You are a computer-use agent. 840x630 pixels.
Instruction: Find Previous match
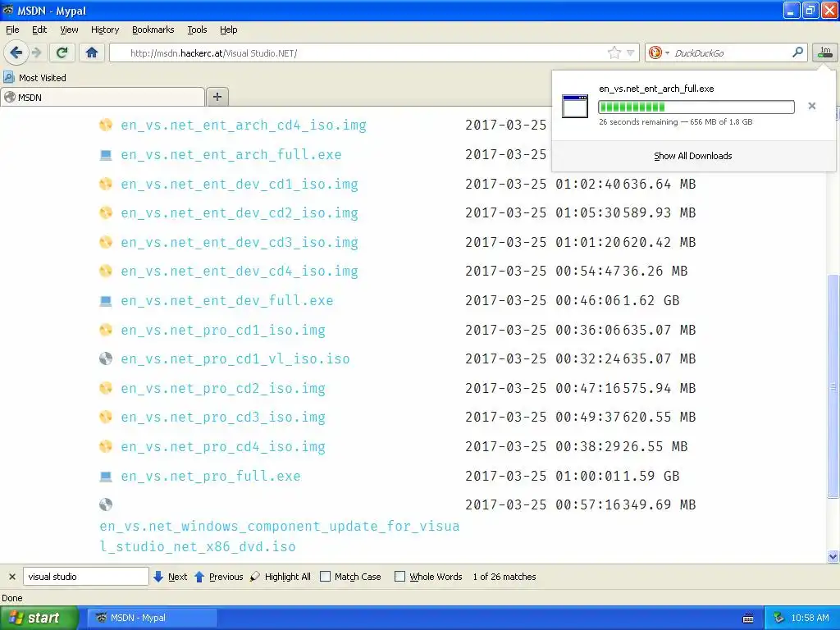click(x=218, y=577)
